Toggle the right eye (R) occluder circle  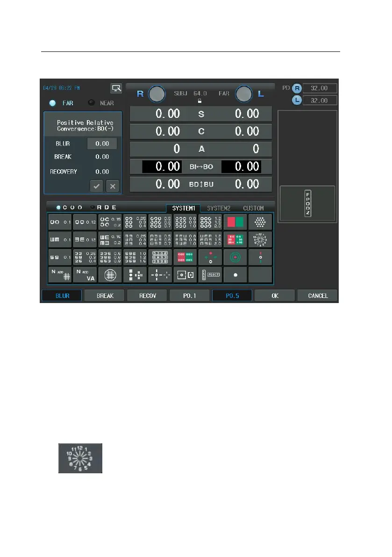157,94
